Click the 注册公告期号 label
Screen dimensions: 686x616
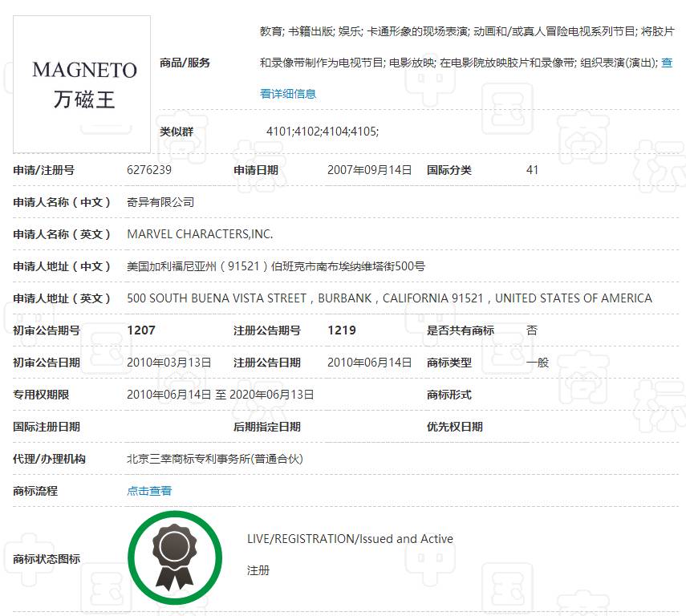[267, 330]
